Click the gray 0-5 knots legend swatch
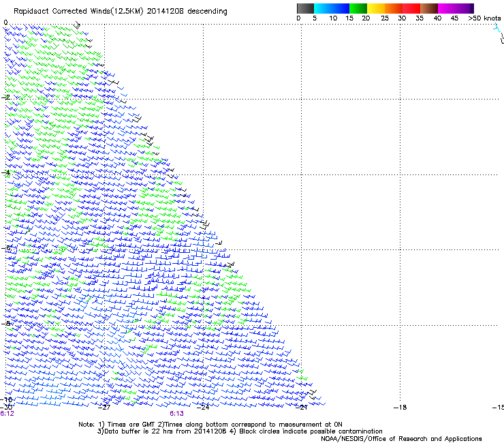 click(x=305, y=8)
